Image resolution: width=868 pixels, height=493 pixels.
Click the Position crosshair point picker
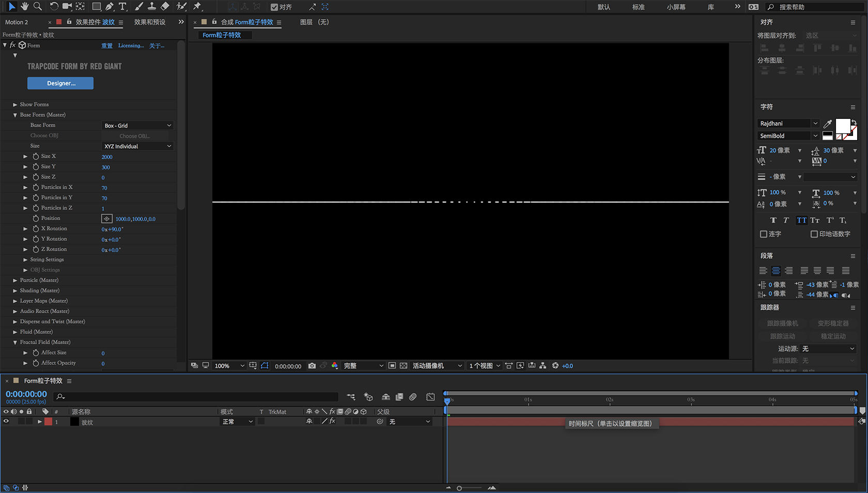click(x=107, y=219)
